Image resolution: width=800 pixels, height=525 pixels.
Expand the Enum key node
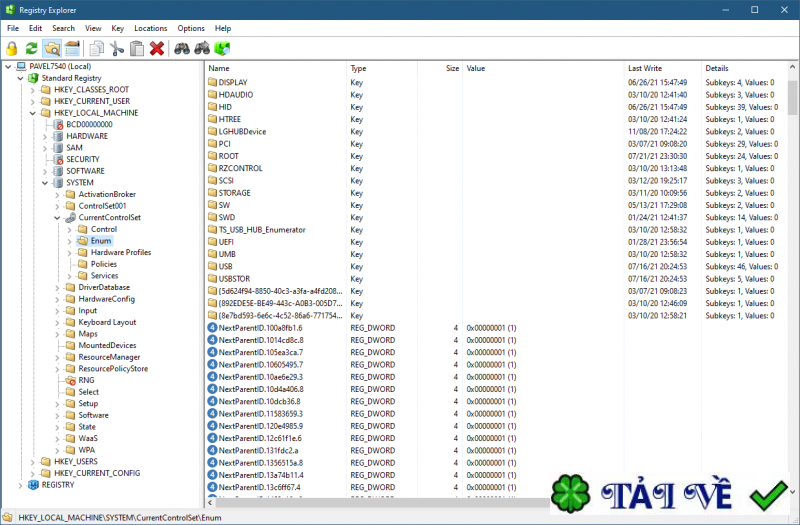click(69, 241)
